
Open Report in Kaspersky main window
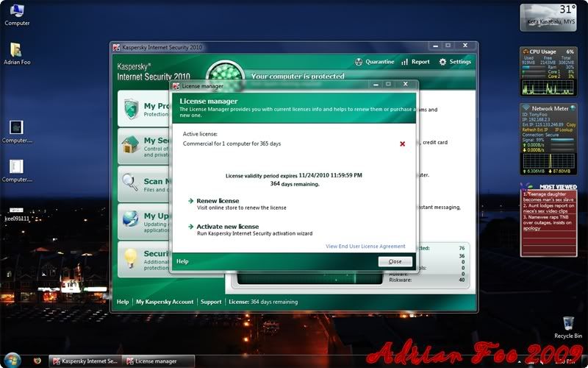point(415,62)
